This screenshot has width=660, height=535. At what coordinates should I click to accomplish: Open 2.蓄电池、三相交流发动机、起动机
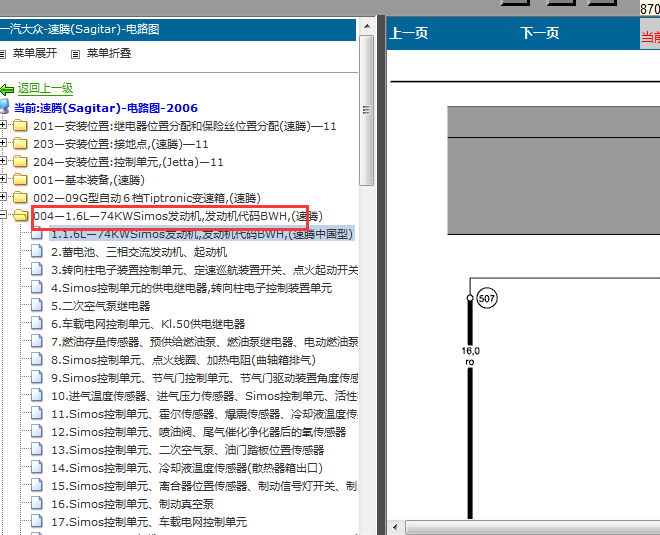click(x=139, y=252)
